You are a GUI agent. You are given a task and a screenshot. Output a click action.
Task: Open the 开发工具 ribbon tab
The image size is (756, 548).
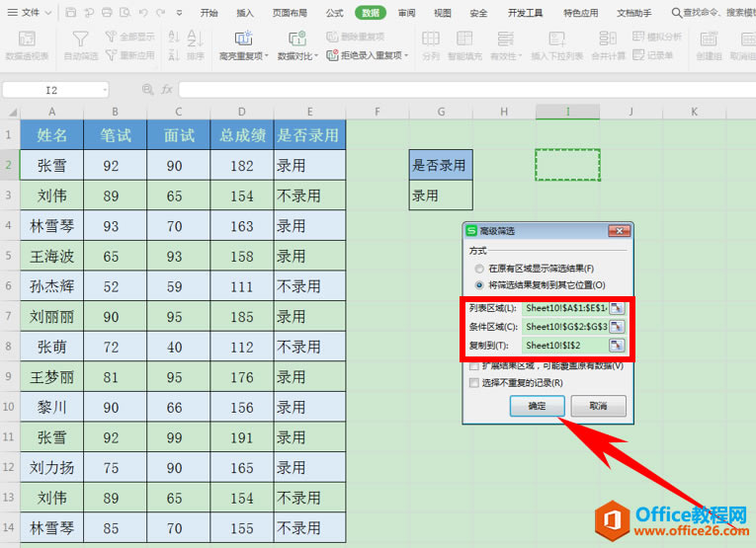525,13
